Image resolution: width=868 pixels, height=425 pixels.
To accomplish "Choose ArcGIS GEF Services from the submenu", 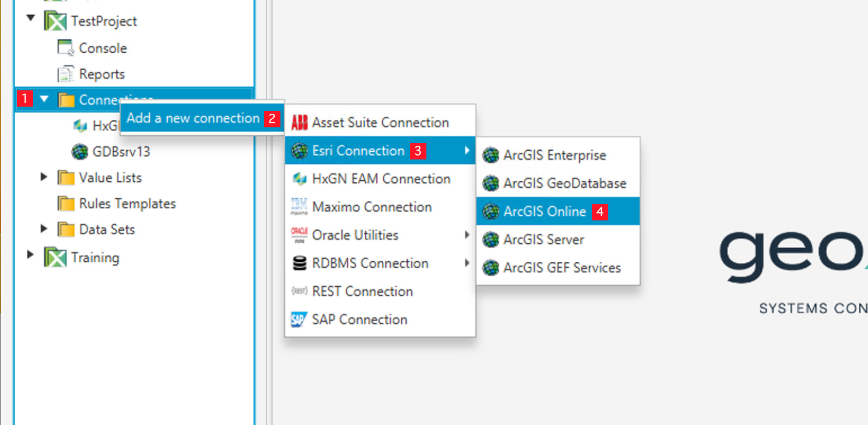I will pyautogui.click(x=558, y=268).
